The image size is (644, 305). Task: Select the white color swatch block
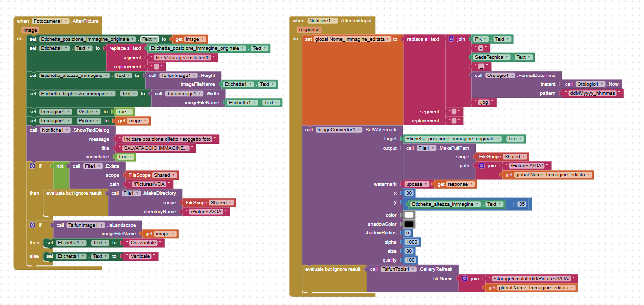409,215
